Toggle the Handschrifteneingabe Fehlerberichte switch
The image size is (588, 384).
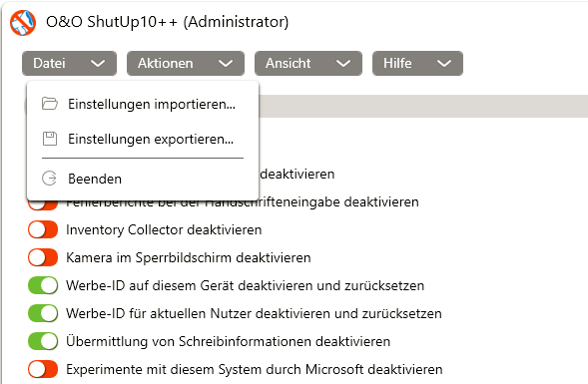click(x=43, y=205)
